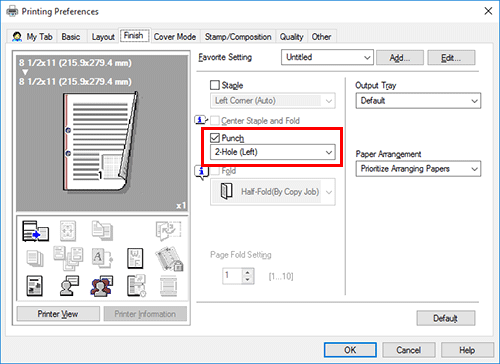Confirm settings with the OK button
Viewport: 500px width, 364px height.
[x=350, y=350]
